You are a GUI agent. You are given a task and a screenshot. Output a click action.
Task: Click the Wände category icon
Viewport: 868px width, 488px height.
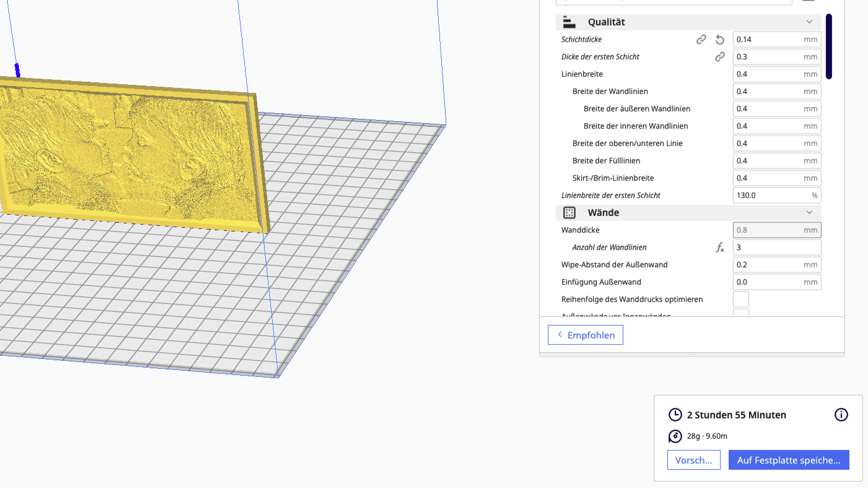point(569,213)
